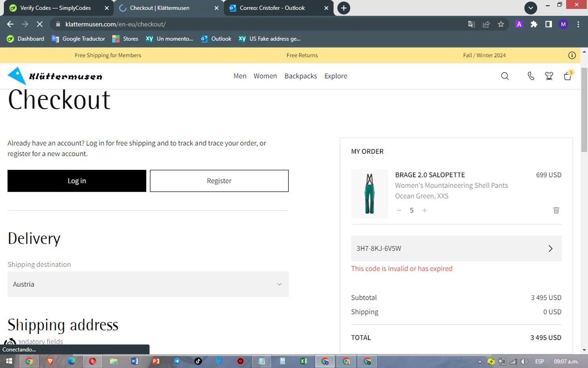Open the Google Traductor bookmark

(x=78, y=39)
